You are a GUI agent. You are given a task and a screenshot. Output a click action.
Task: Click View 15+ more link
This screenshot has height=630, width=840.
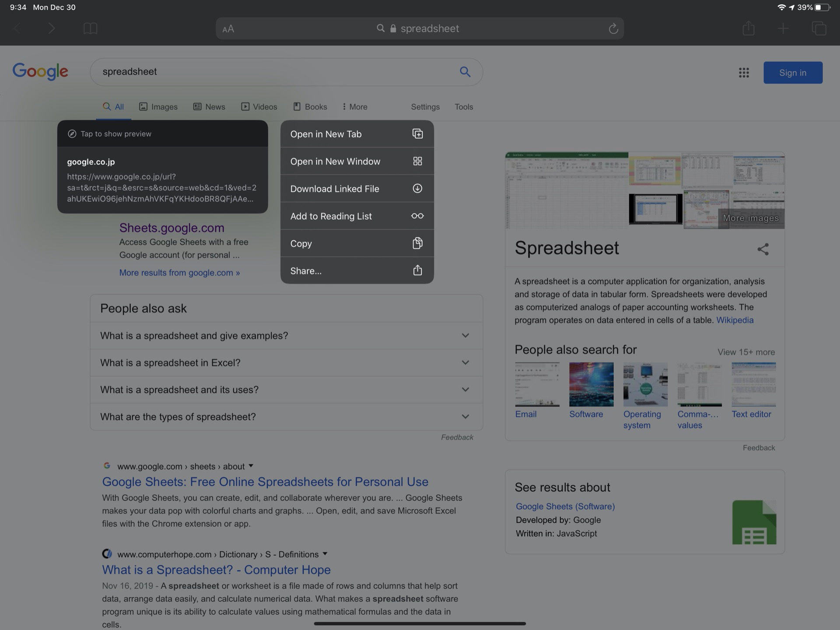point(746,352)
